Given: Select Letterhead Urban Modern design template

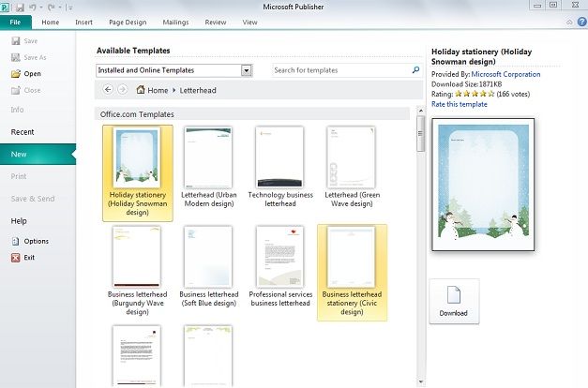Looking at the screenshot, I should [x=209, y=168].
